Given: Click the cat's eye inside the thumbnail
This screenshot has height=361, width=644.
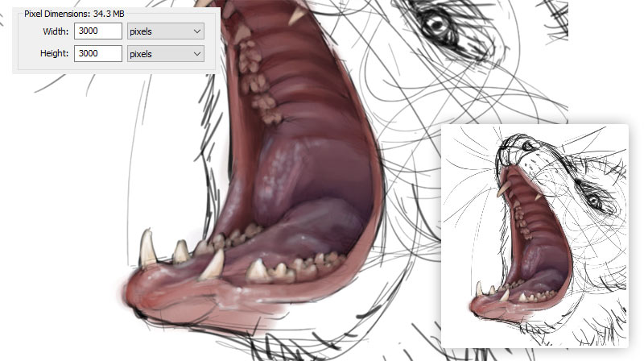Looking at the screenshot, I should [593, 200].
